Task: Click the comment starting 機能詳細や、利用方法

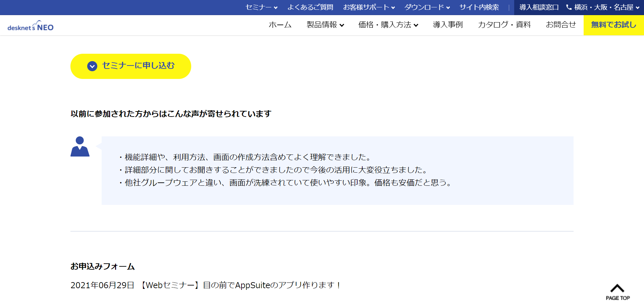Action: pos(245,157)
